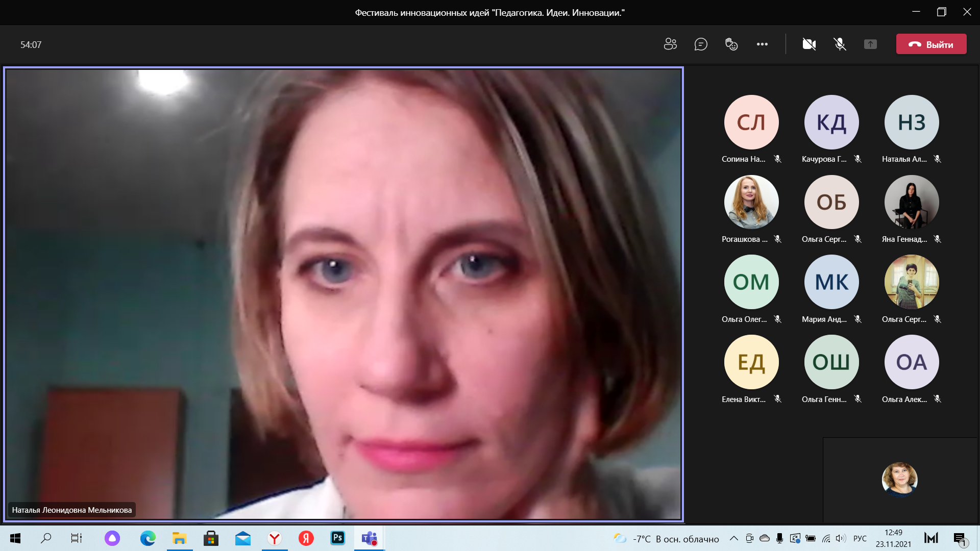Click Наталья Леонидовна Мельникова name label

coord(72,510)
